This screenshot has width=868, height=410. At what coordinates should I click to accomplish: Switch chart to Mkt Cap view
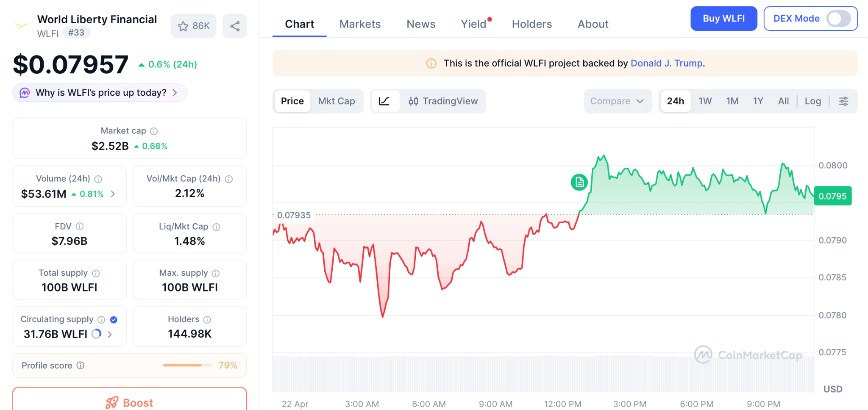[x=337, y=101]
